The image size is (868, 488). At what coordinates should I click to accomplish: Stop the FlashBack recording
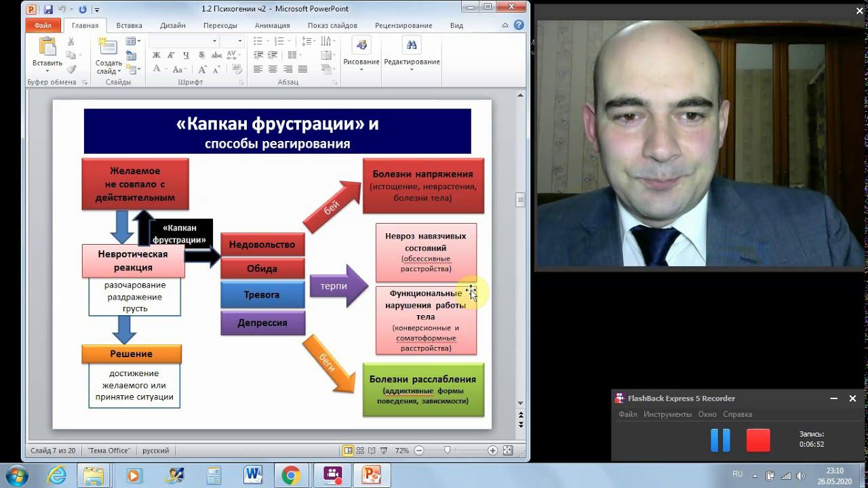coord(758,441)
